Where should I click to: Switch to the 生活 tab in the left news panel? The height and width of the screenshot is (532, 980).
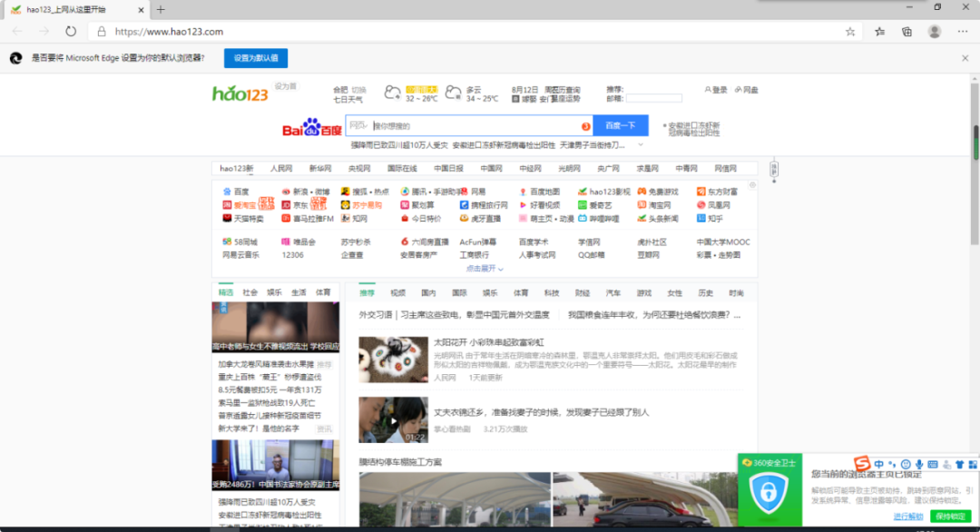[x=299, y=292]
